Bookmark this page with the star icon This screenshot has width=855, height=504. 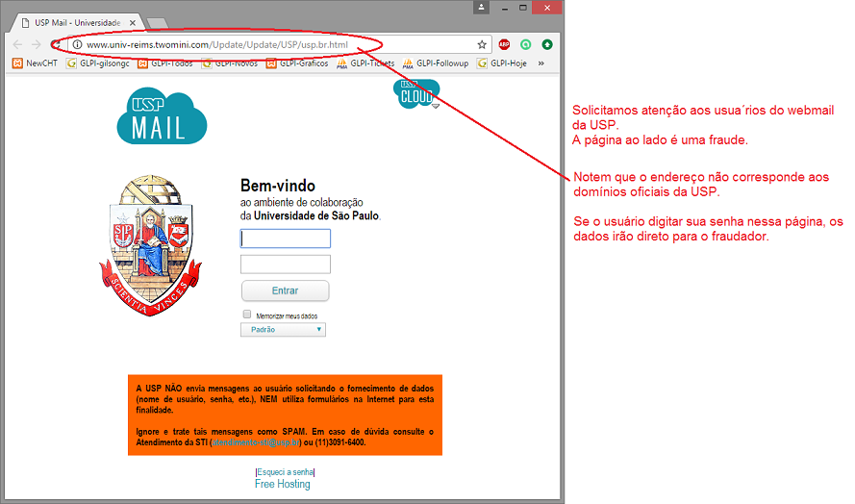point(482,45)
